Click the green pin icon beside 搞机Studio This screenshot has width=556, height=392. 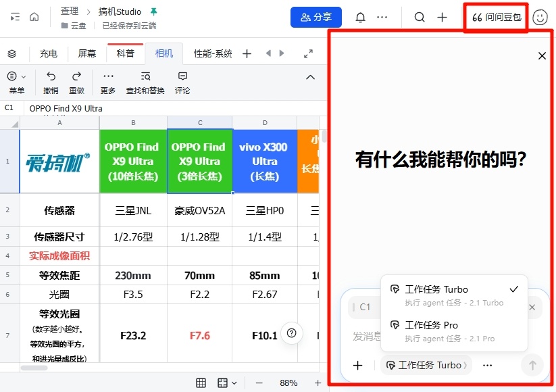(x=153, y=11)
